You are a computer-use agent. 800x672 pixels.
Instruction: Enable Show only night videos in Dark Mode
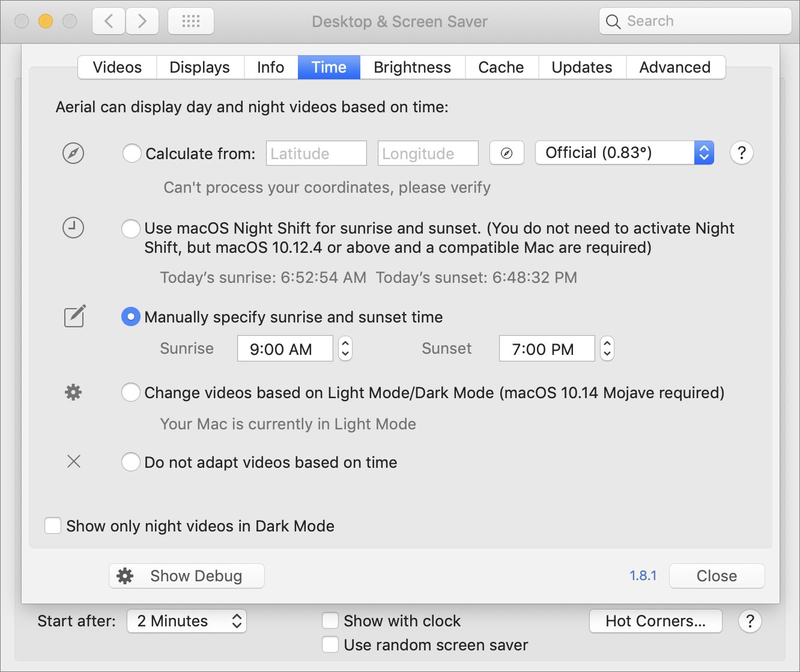[52, 525]
